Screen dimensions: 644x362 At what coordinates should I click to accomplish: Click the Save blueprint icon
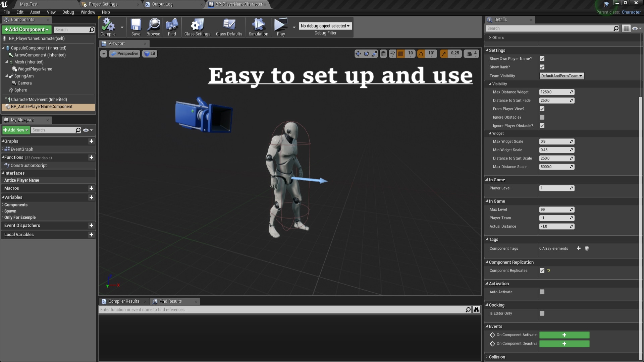tap(136, 26)
